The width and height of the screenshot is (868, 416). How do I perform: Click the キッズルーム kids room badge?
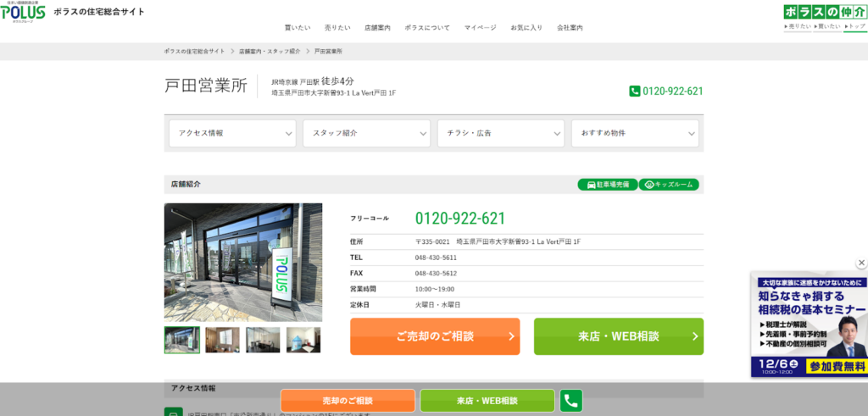tap(669, 185)
